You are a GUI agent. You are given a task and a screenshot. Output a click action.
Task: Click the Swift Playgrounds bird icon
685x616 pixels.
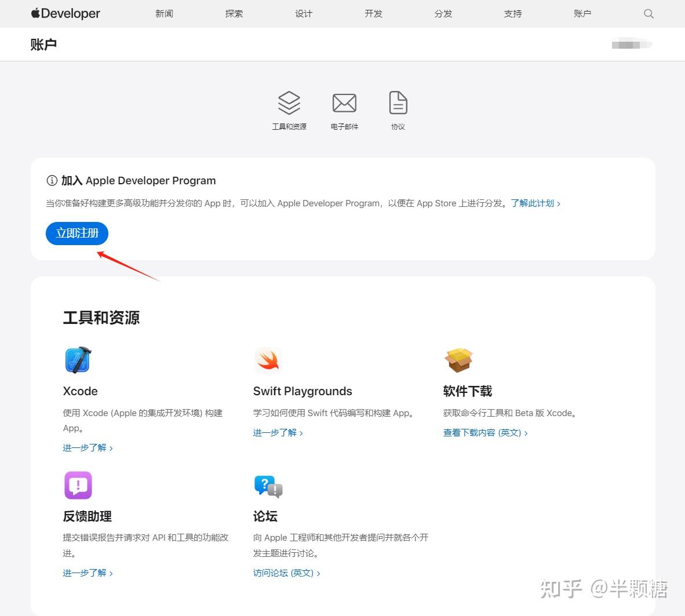tap(268, 360)
